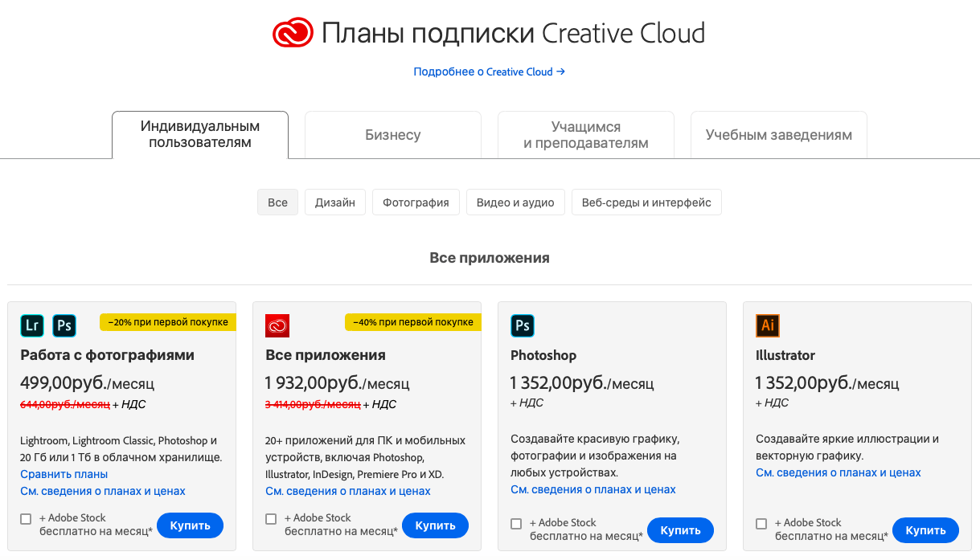Filter plans by Видео и аудио
Viewport: 980px width, 560px height.
515,202
